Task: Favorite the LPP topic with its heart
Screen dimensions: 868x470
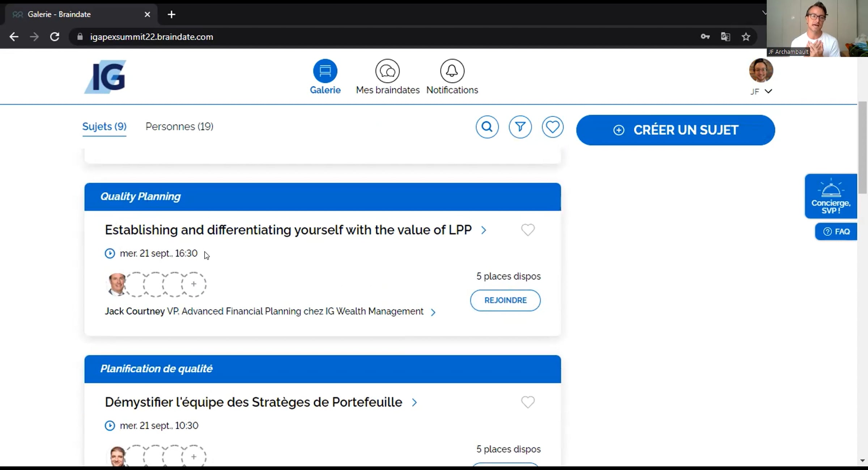Action: click(528, 230)
